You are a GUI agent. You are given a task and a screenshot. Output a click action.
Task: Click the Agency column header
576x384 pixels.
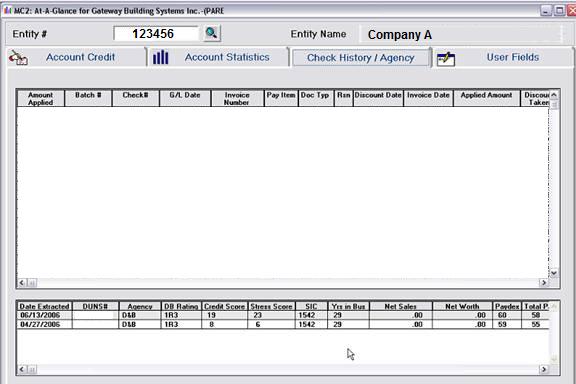pyautogui.click(x=140, y=306)
